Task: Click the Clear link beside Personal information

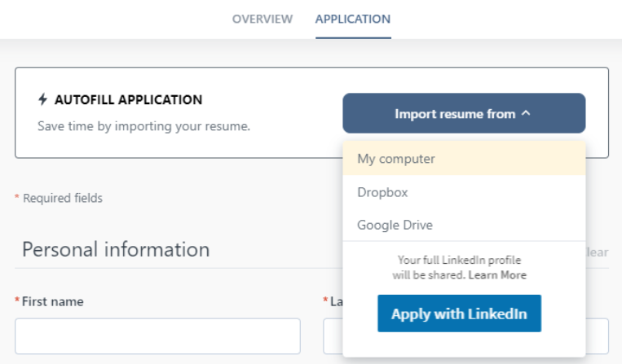Action: point(598,252)
